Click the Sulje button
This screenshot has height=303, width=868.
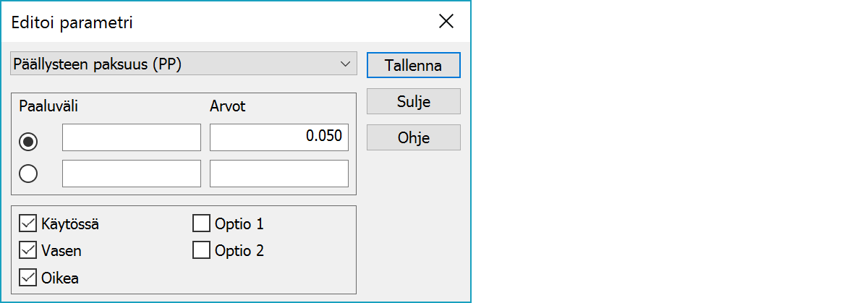[x=413, y=101]
